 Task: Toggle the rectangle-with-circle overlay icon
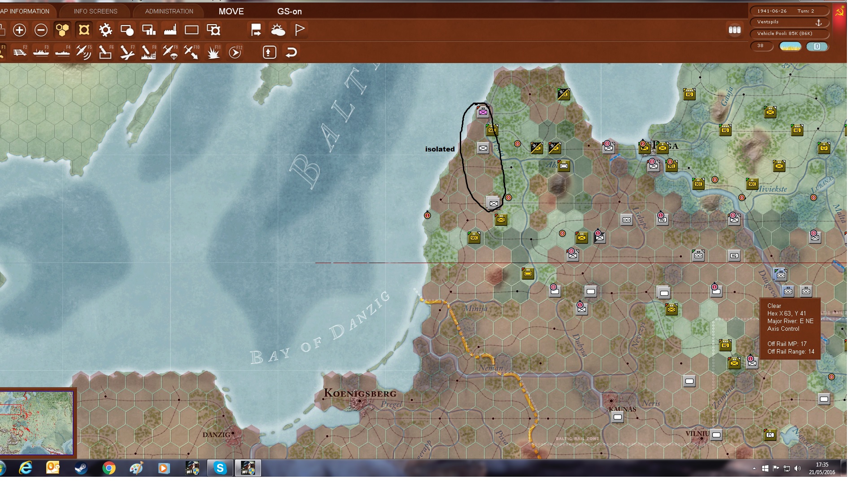pyautogui.click(x=127, y=30)
